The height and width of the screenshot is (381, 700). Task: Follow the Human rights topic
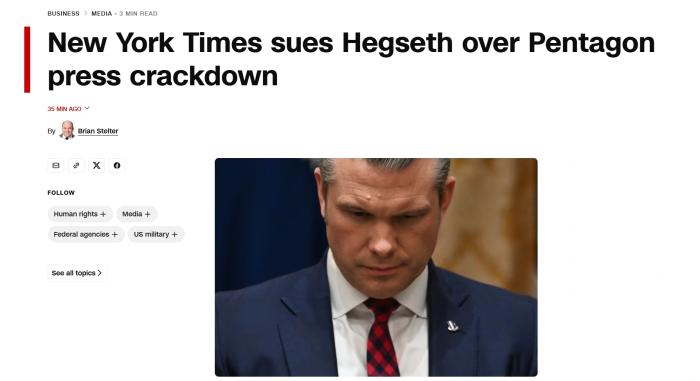tap(80, 214)
